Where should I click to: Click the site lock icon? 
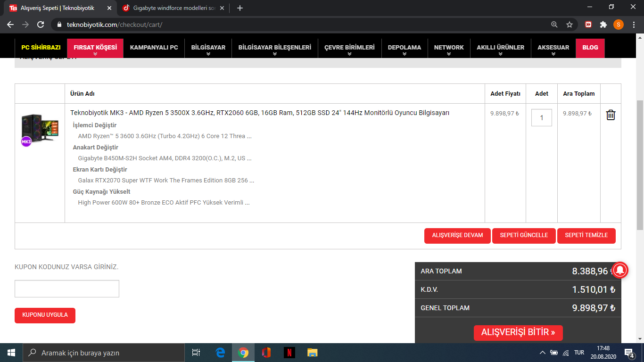point(59,25)
